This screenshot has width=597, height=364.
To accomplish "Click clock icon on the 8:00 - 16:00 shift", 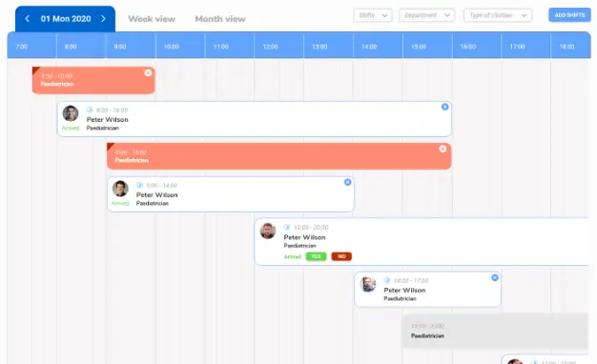I will click(90, 110).
